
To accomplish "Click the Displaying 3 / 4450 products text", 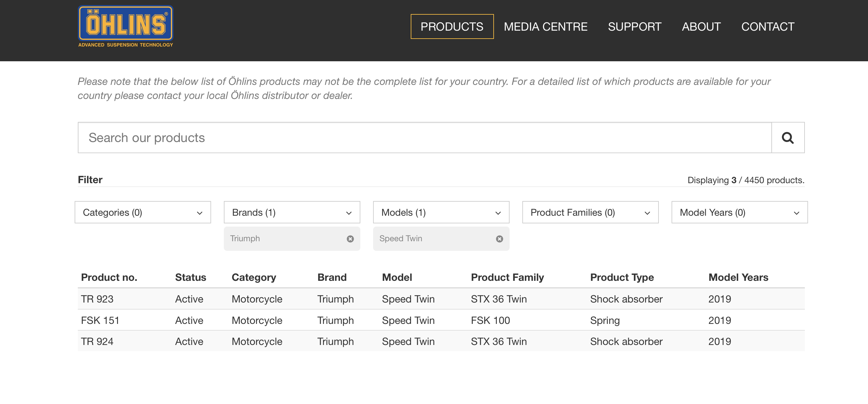I will pos(746,180).
